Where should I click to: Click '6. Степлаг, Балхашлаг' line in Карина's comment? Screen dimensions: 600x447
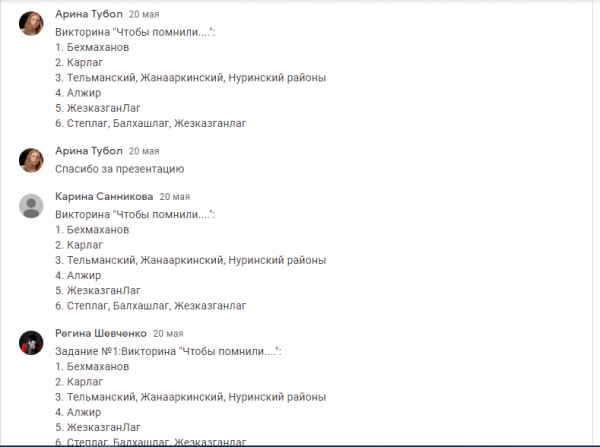tap(150, 305)
